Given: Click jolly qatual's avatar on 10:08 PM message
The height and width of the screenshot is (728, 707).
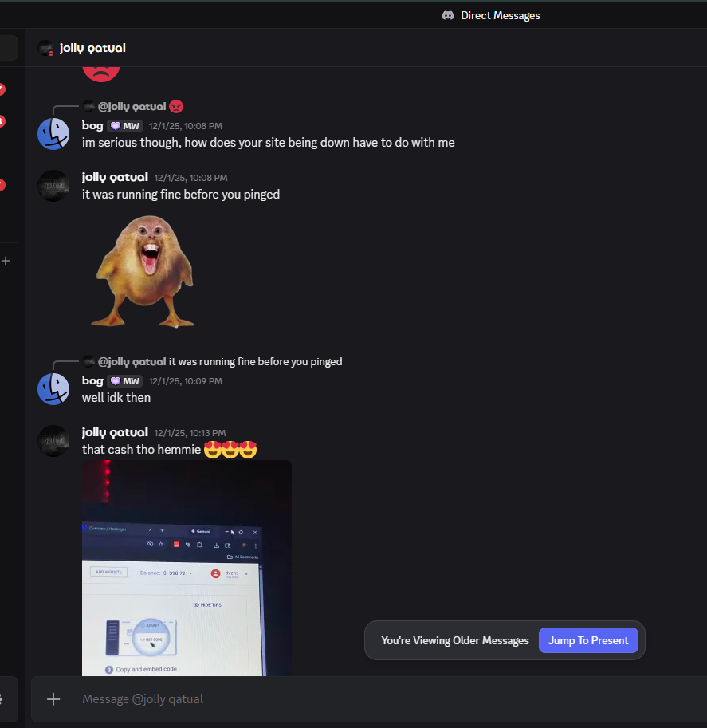Looking at the screenshot, I should (53, 186).
